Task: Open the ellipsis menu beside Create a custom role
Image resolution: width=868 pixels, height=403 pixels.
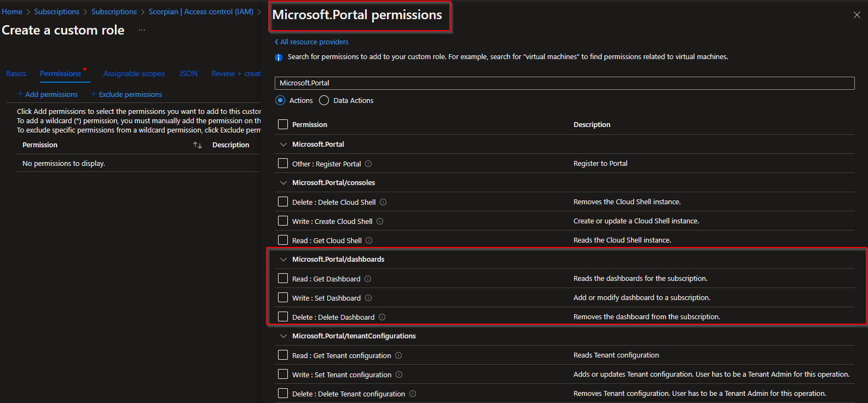Action: 142,30
